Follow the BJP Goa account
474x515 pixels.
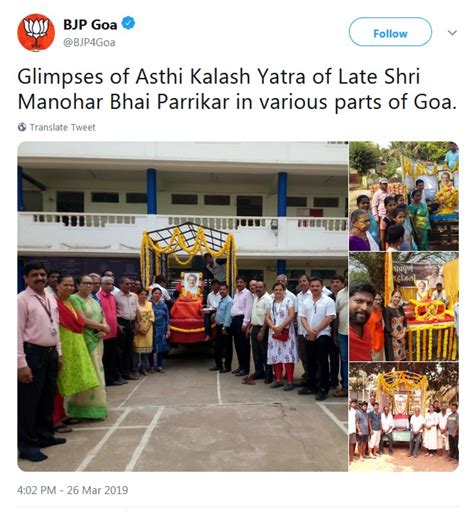pos(390,32)
